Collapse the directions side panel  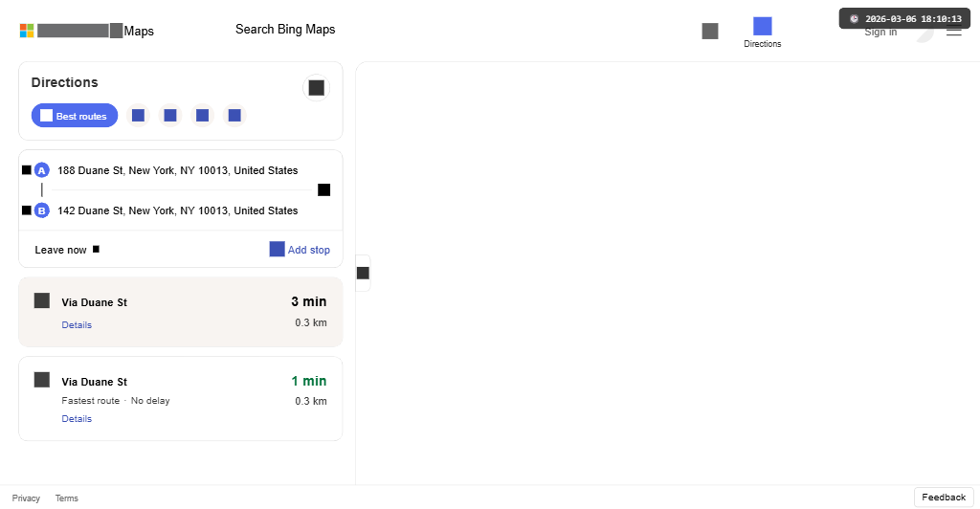click(363, 273)
